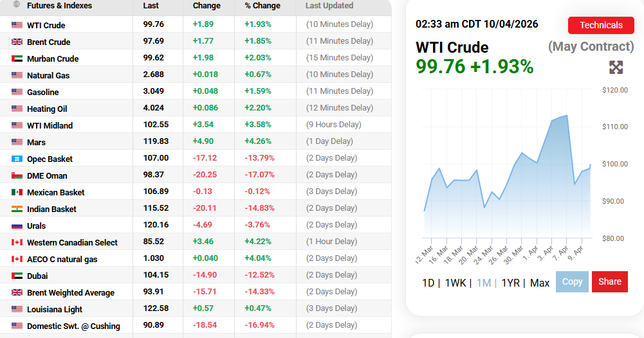Click the US flag beside Louisiana Light
Image resolution: width=644 pixels, height=338 pixels.
tap(17, 309)
